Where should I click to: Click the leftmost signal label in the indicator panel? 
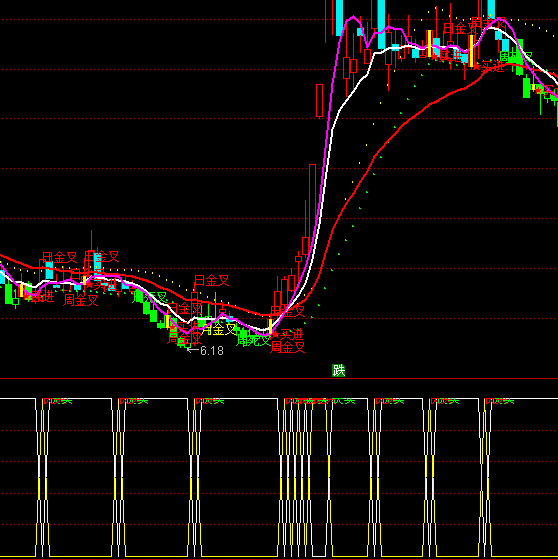[58, 401]
